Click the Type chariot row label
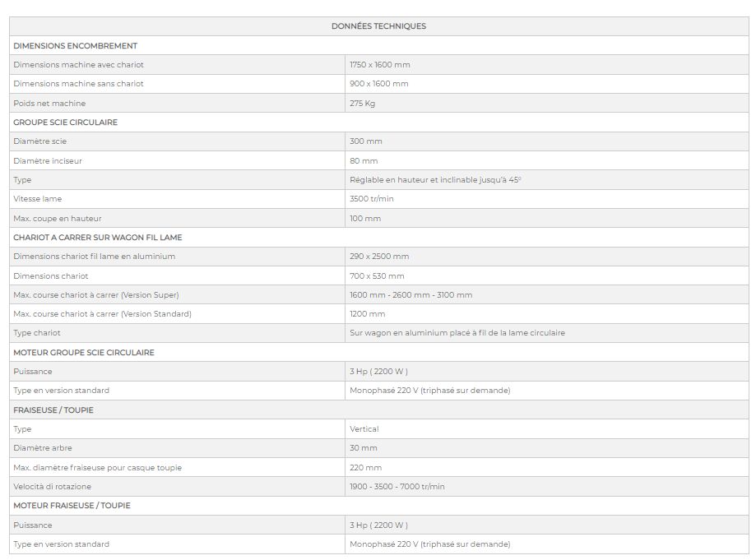 click(37, 333)
